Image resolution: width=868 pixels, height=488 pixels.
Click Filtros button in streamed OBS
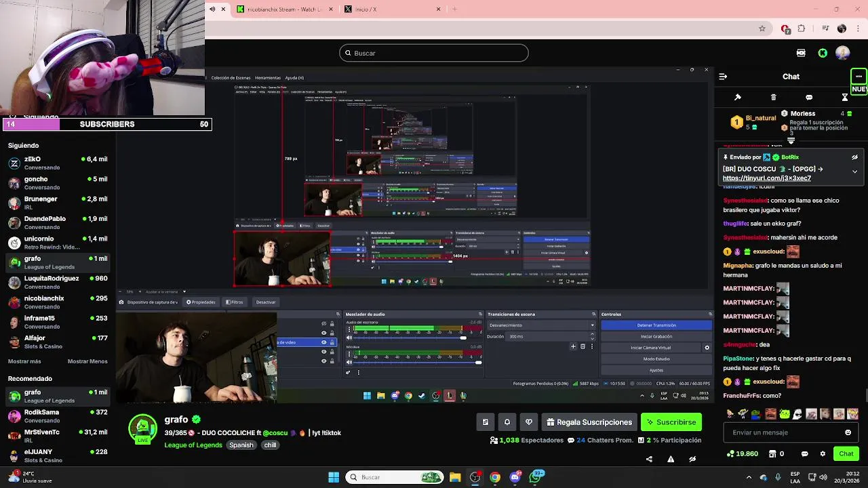coord(235,302)
